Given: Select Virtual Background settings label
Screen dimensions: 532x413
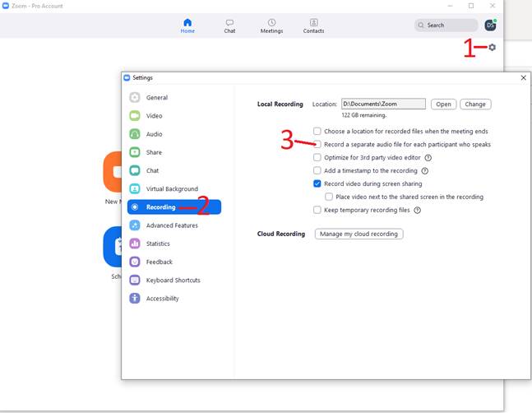Looking at the screenshot, I should click(172, 188).
